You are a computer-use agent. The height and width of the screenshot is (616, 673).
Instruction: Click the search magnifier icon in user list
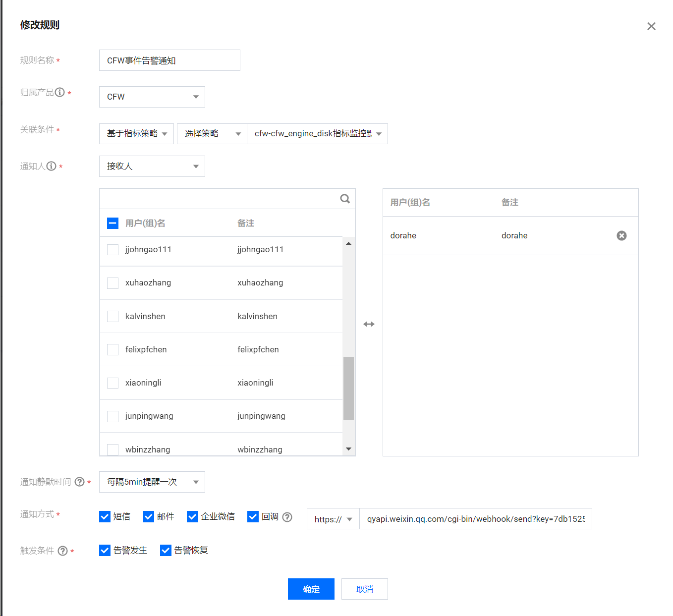[x=345, y=199]
